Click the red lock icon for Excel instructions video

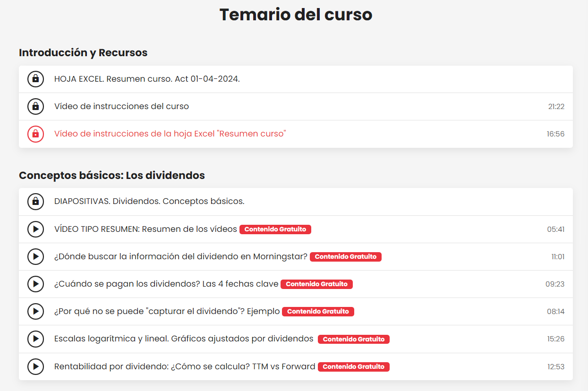point(35,134)
